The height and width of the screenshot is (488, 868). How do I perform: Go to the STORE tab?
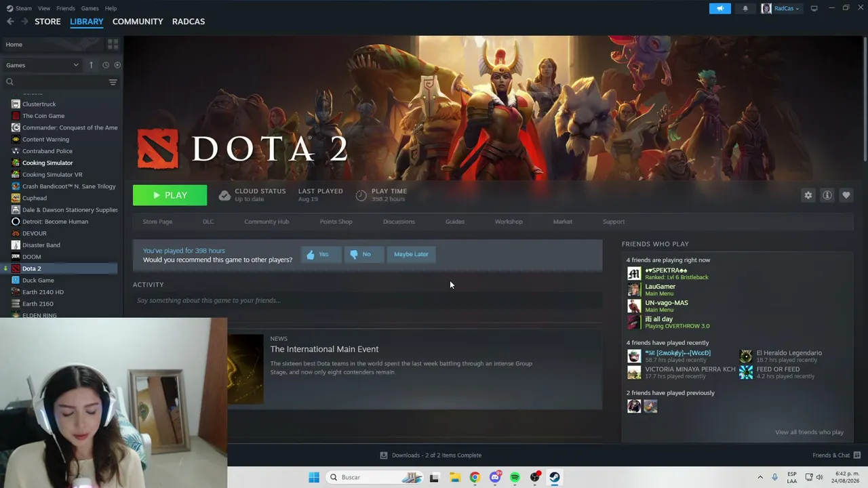coord(47,22)
